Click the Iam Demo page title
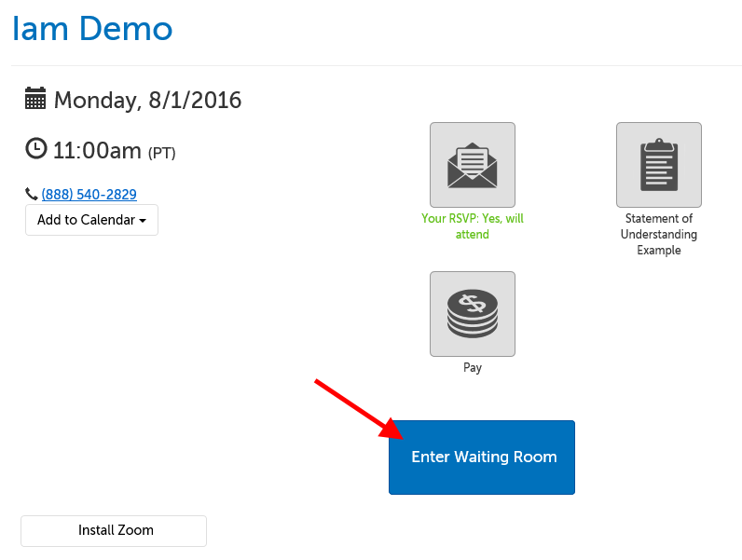 91,29
